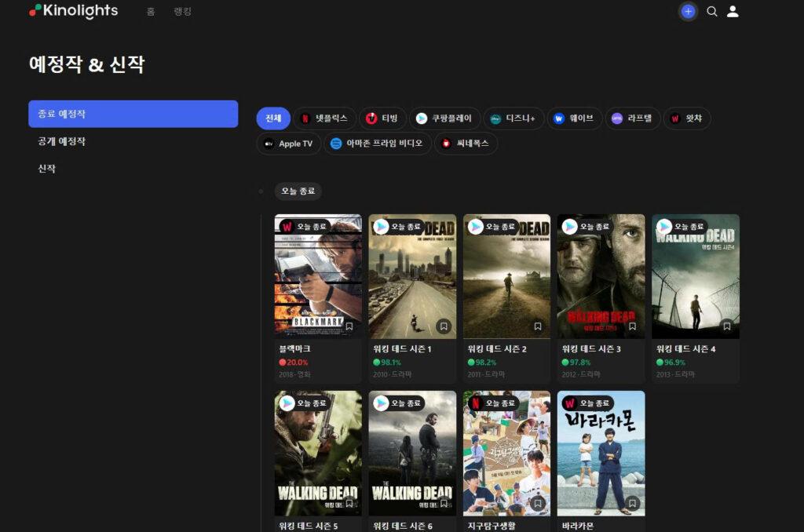Select 종료 예정작 sidebar tab
Image resolution: width=804 pixels, height=532 pixels.
click(133, 114)
